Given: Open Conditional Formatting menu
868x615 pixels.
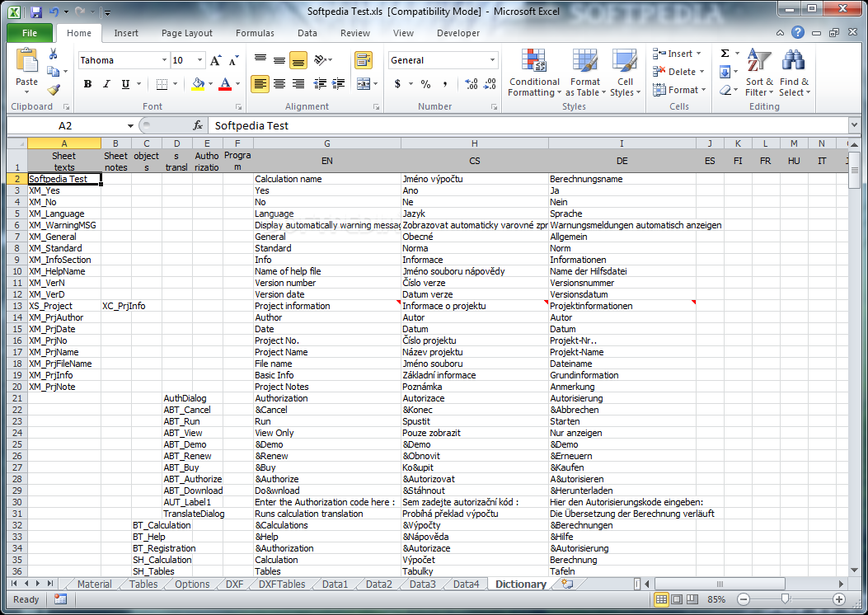Looking at the screenshot, I should coord(534,73).
